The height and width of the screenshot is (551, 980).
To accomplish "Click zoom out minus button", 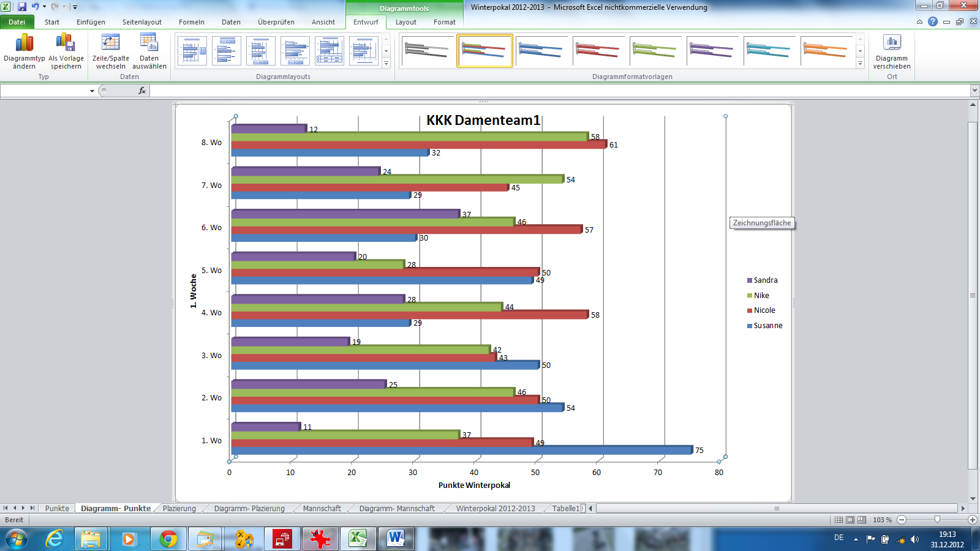I will click(x=902, y=520).
